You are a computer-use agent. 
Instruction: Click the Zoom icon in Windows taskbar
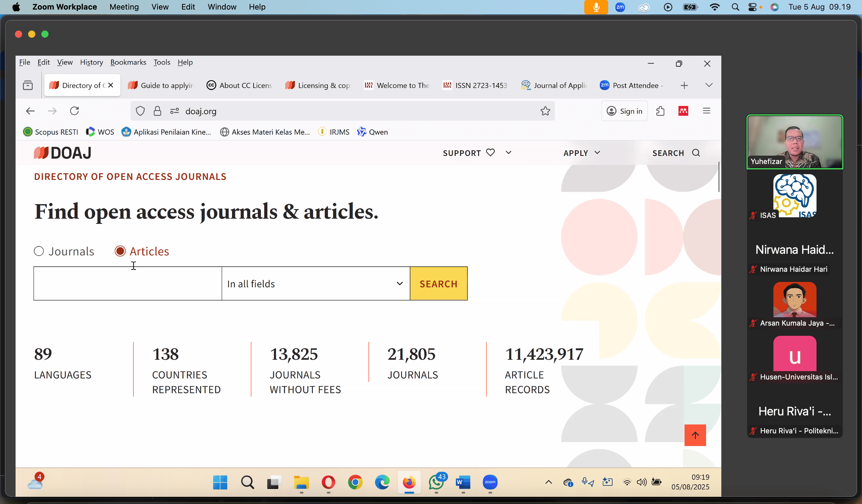[x=490, y=482]
